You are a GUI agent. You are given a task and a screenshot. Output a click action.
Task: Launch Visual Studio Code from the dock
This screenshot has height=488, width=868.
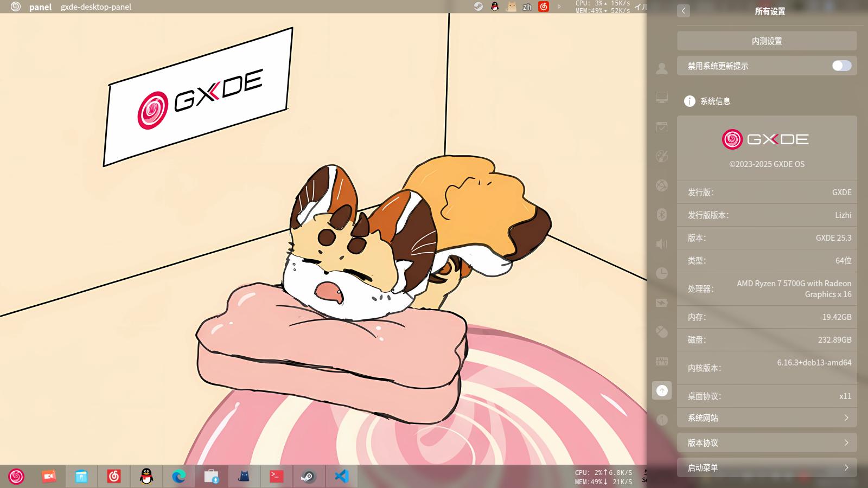341,476
